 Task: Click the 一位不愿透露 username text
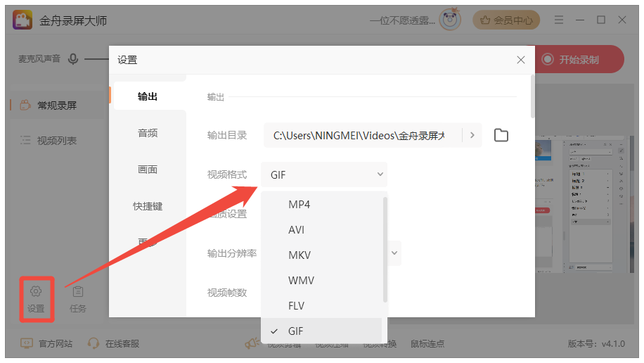pos(402,20)
